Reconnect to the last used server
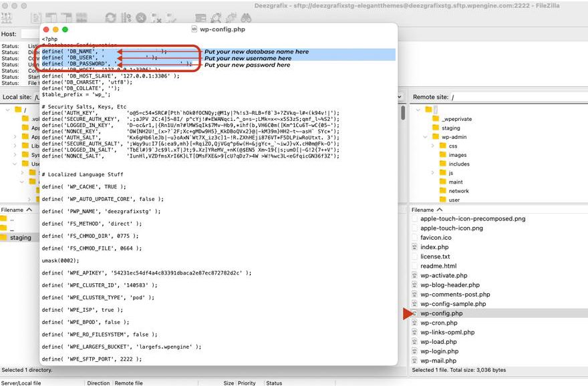The image size is (588, 386). (x=170, y=17)
